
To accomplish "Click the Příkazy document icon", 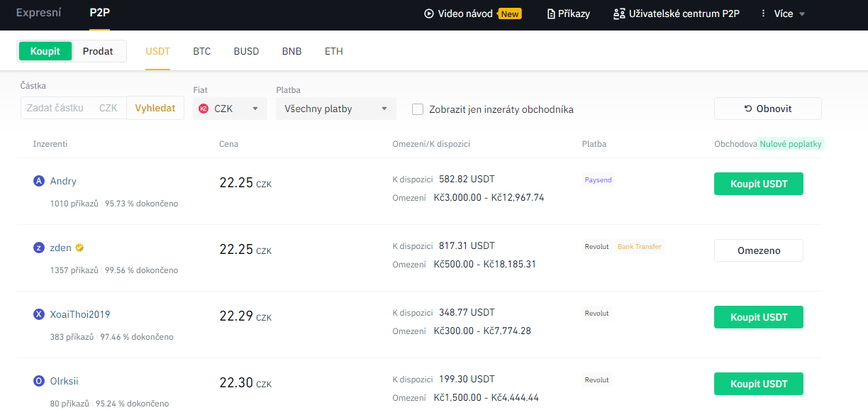I will [x=551, y=13].
